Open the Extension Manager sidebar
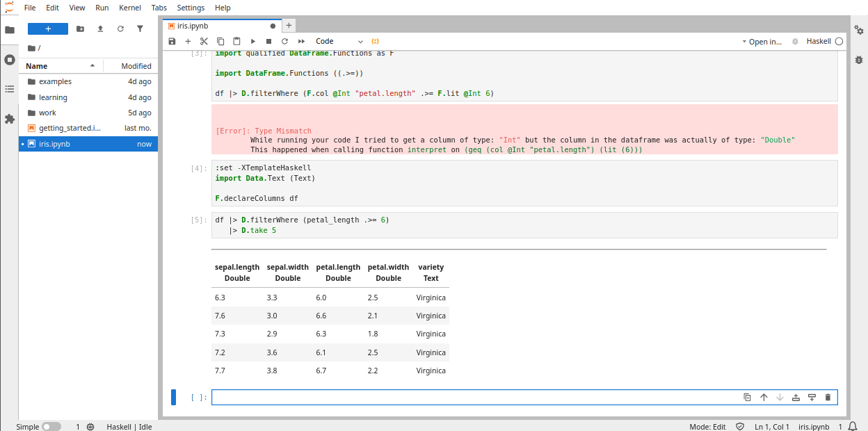 pos(10,119)
